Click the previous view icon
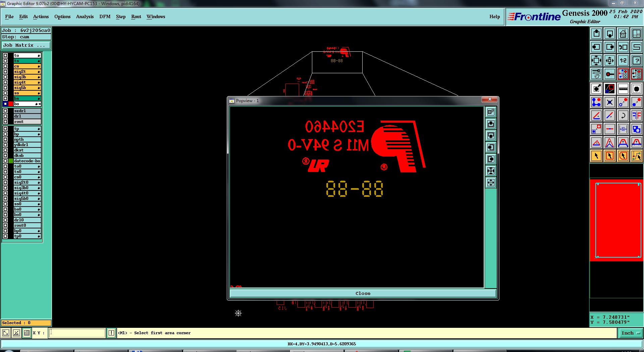Screen dimensions: 644x352 point(623,47)
